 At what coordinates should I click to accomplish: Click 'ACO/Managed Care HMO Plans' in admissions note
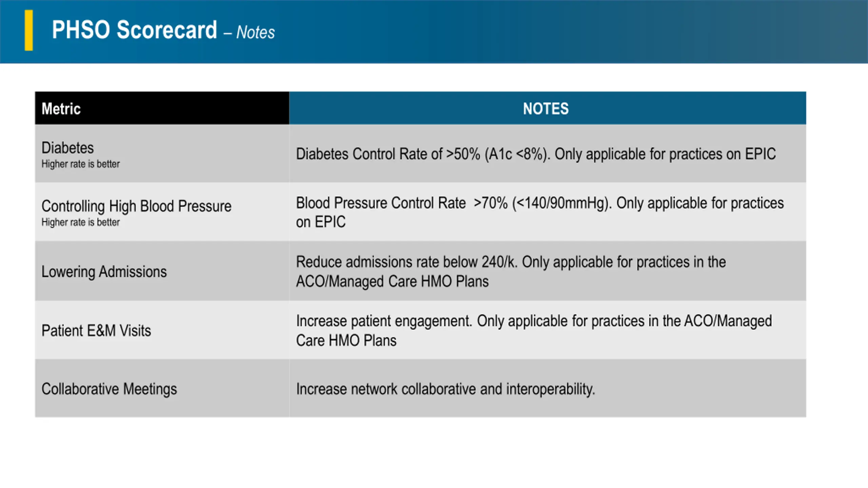[392, 281]
